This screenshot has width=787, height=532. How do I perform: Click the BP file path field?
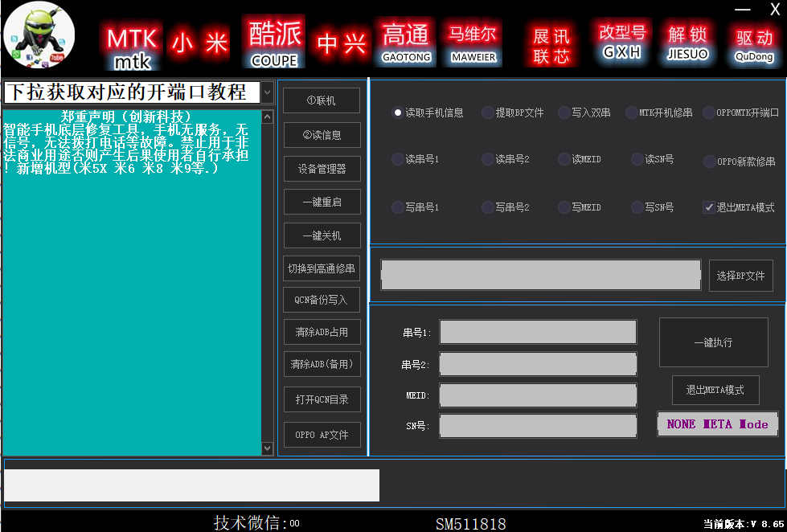pyautogui.click(x=540, y=275)
